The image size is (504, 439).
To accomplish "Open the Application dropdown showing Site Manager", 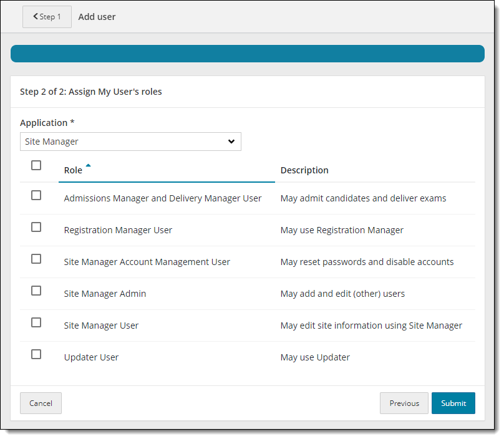I will tap(130, 142).
